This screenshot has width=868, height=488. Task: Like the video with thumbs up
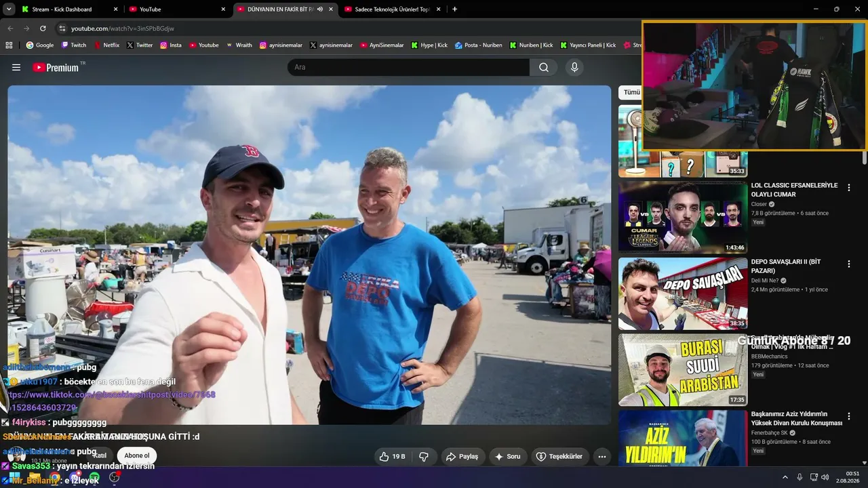click(x=392, y=457)
